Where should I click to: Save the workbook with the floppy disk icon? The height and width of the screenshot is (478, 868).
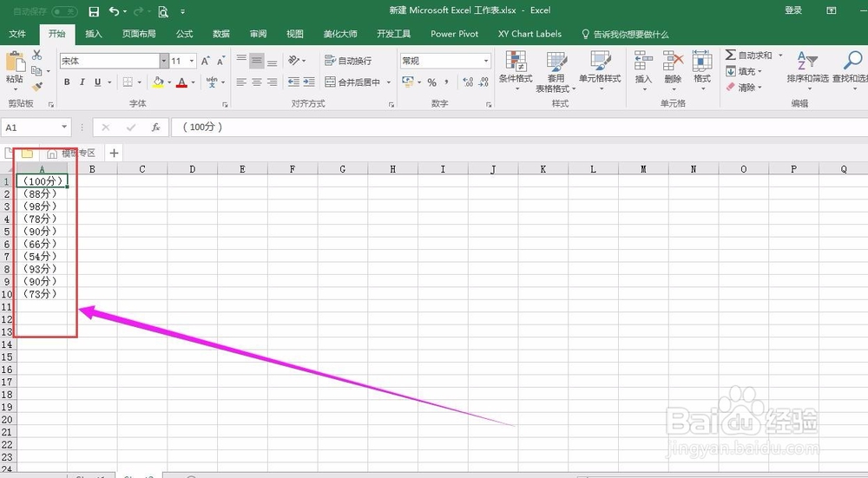[94, 11]
